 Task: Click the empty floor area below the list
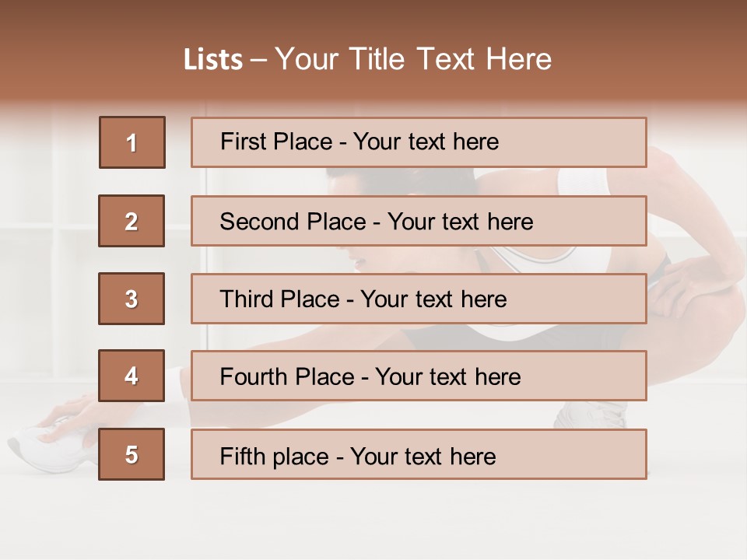click(373, 521)
